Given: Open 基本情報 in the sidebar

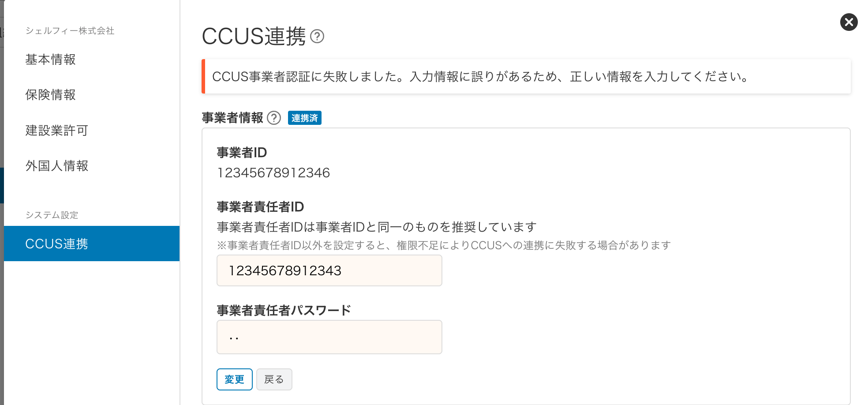Looking at the screenshot, I should click(50, 60).
